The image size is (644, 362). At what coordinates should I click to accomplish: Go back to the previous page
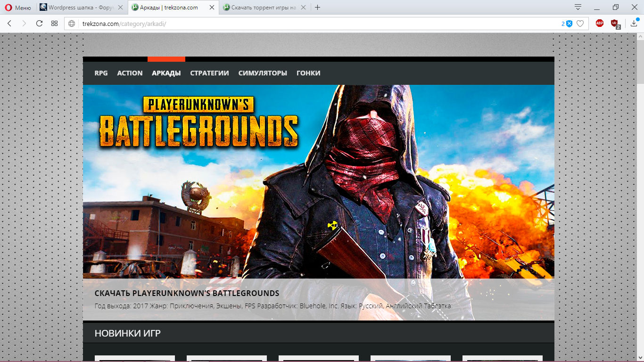(9, 24)
